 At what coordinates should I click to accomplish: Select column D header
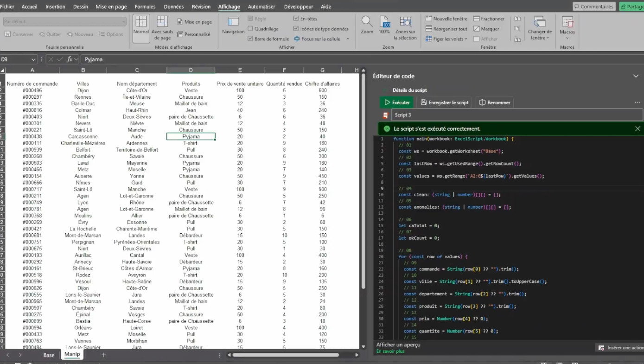tap(191, 70)
